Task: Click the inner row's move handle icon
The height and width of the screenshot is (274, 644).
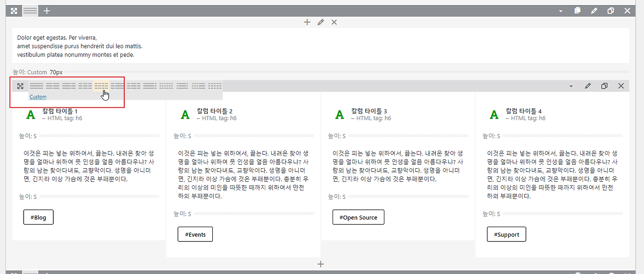Action: [x=20, y=86]
